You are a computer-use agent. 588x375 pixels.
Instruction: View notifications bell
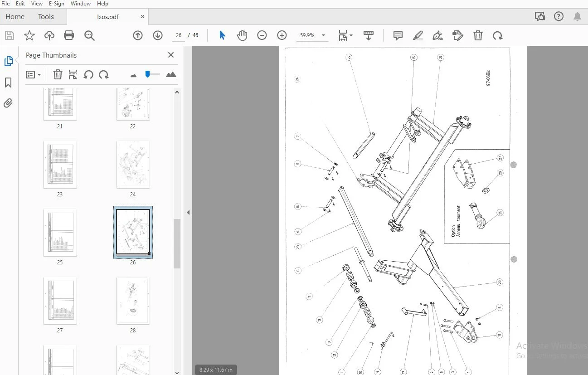pyautogui.click(x=577, y=17)
